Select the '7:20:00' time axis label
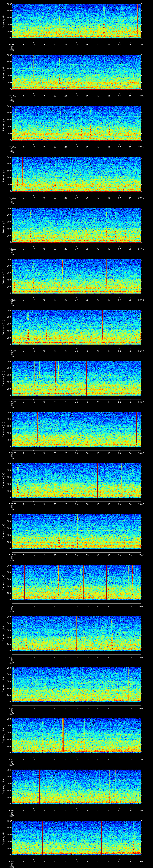 [x=12, y=249]
